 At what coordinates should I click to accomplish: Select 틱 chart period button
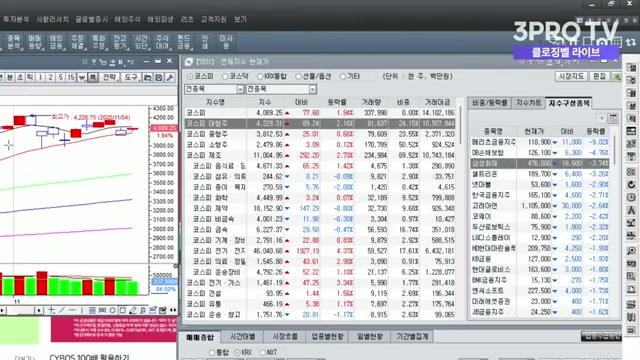click(x=30, y=77)
